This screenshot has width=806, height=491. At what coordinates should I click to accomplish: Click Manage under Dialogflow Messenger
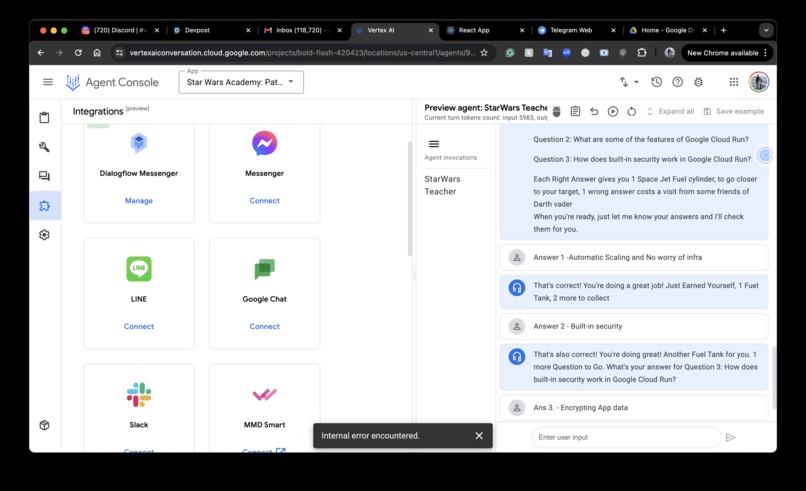pos(139,201)
